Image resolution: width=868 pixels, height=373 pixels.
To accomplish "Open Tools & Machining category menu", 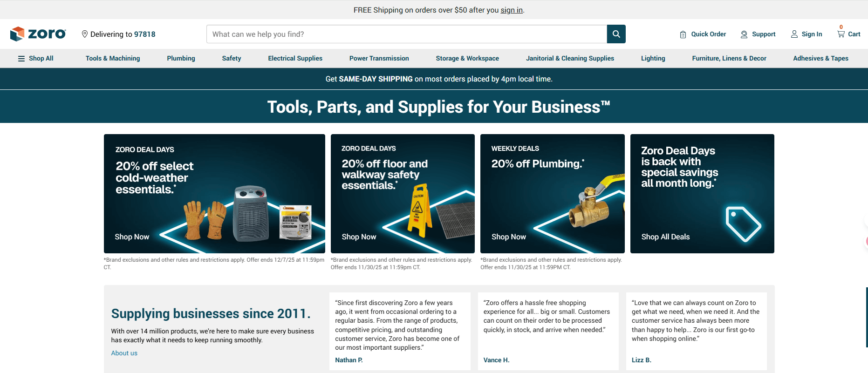I will pos(113,58).
